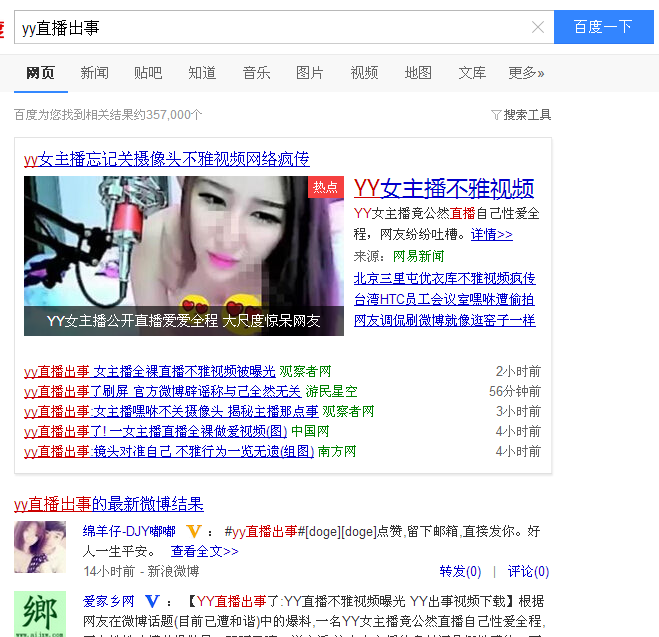Open the source 网易新闻
The height and width of the screenshot is (637, 659).
[418, 256]
